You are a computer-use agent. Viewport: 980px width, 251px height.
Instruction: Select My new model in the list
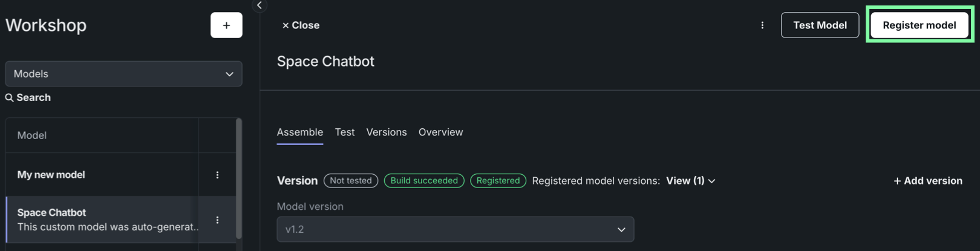point(51,175)
